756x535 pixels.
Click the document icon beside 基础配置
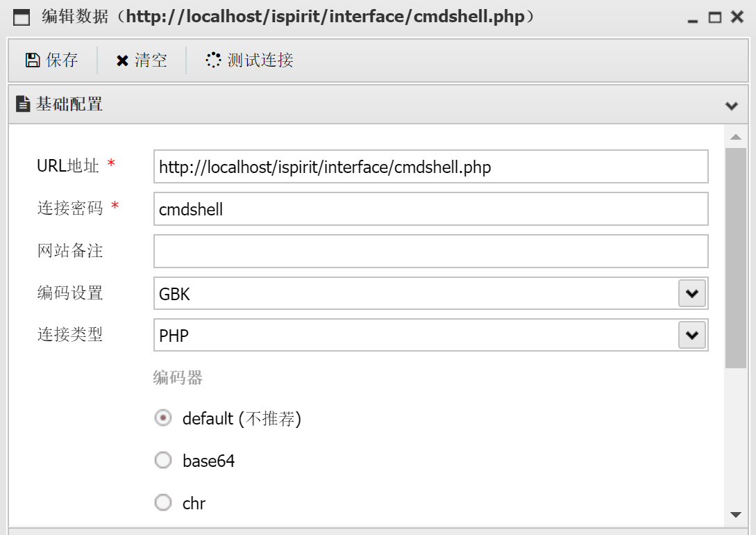point(24,105)
